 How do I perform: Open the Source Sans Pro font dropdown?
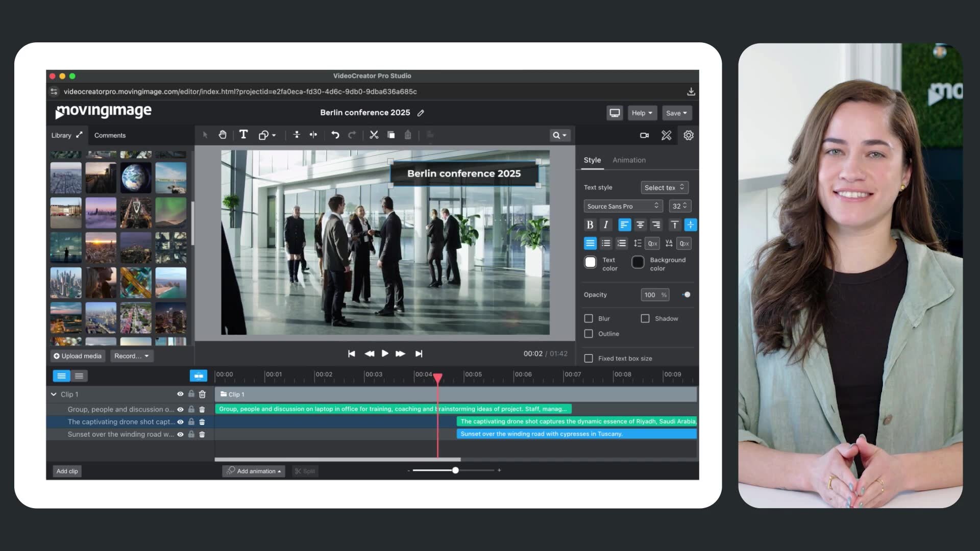[x=623, y=206]
